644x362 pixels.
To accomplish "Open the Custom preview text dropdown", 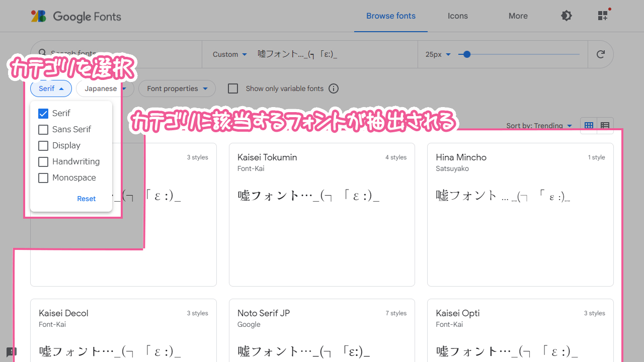I will 230,54.
